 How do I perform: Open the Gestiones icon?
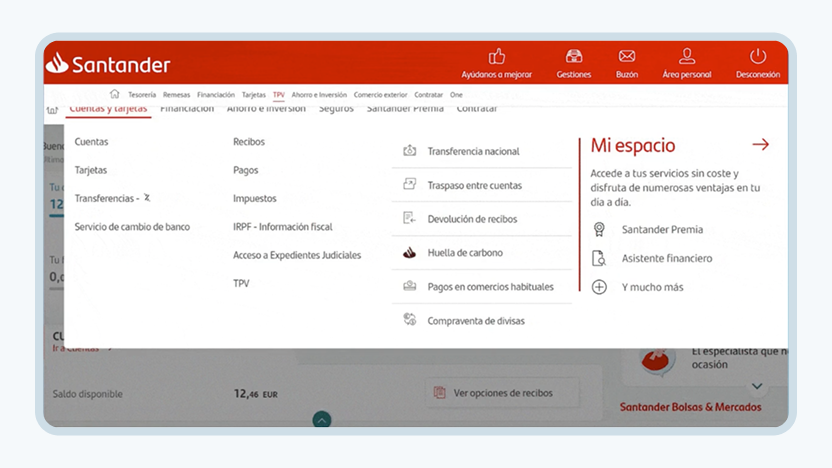pos(574,56)
